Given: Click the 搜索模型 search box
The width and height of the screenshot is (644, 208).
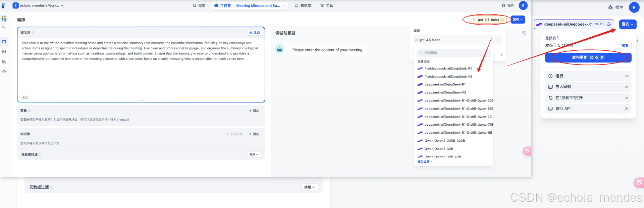Looking at the screenshot, I should tap(454, 53).
